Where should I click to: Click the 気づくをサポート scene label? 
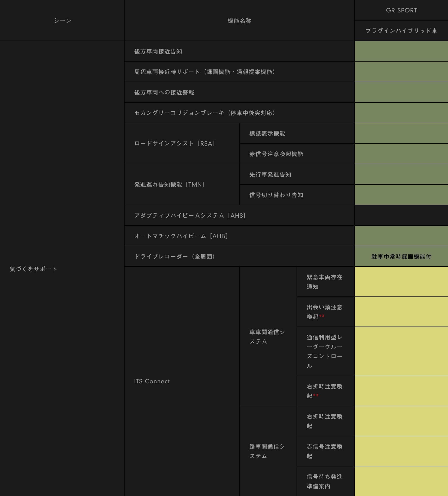[33, 269]
